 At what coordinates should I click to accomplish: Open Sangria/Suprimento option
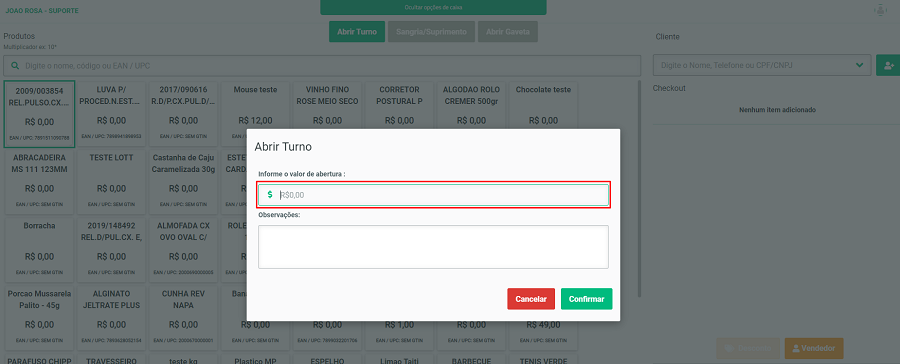click(x=432, y=32)
